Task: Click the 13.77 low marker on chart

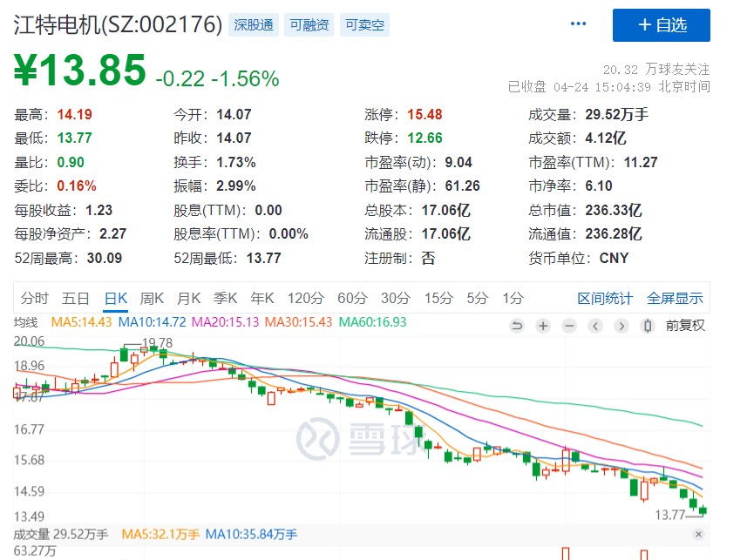Action: [669, 515]
